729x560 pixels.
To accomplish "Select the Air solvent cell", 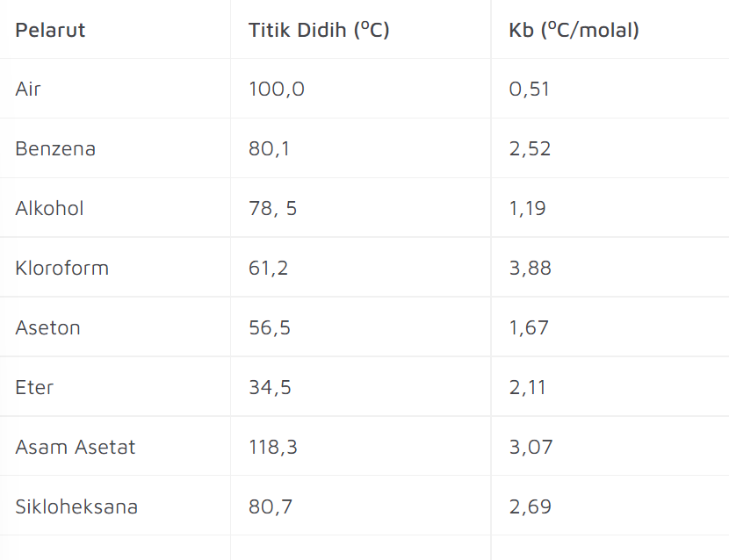I will tap(28, 89).
